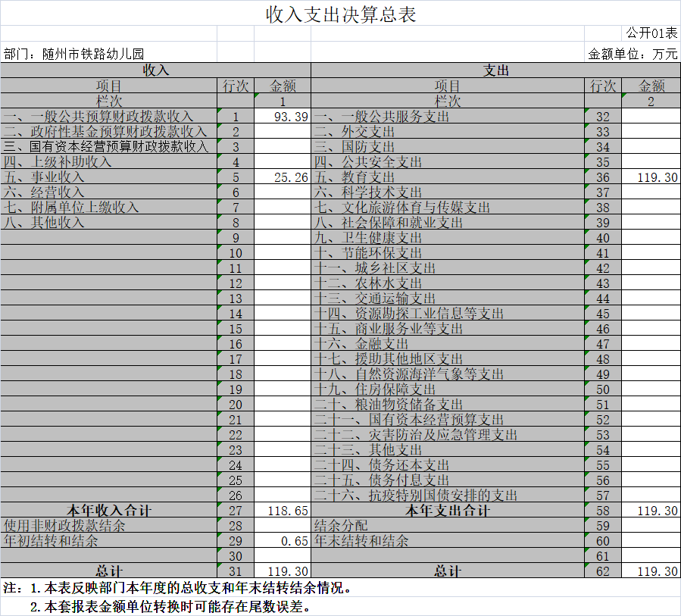This screenshot has width=681, height=616.
Task: Select the 支出 header cell
Action: [495, 70]
